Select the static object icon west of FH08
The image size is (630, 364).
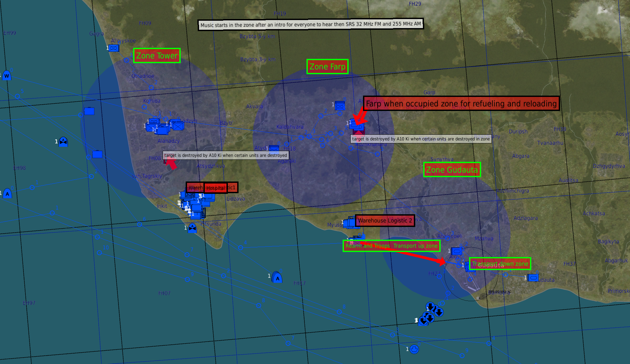(97, 154)
